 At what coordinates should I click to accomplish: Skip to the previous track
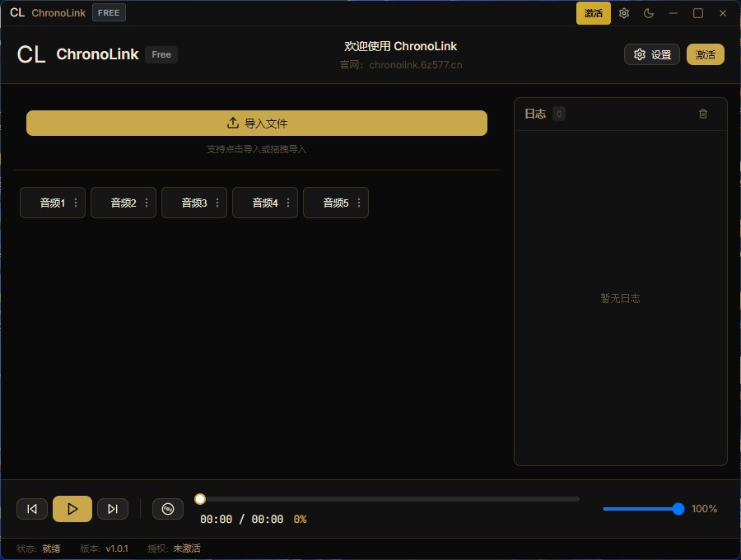pos(32,509)
